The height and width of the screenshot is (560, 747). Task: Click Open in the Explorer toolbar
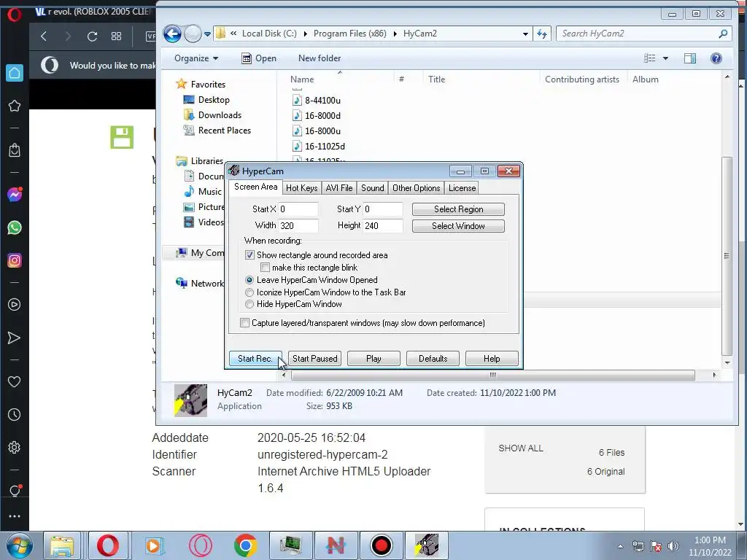coord(259,58)
